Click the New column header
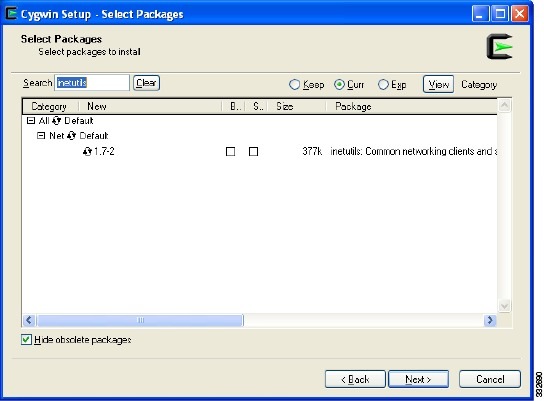 (150, 106)
